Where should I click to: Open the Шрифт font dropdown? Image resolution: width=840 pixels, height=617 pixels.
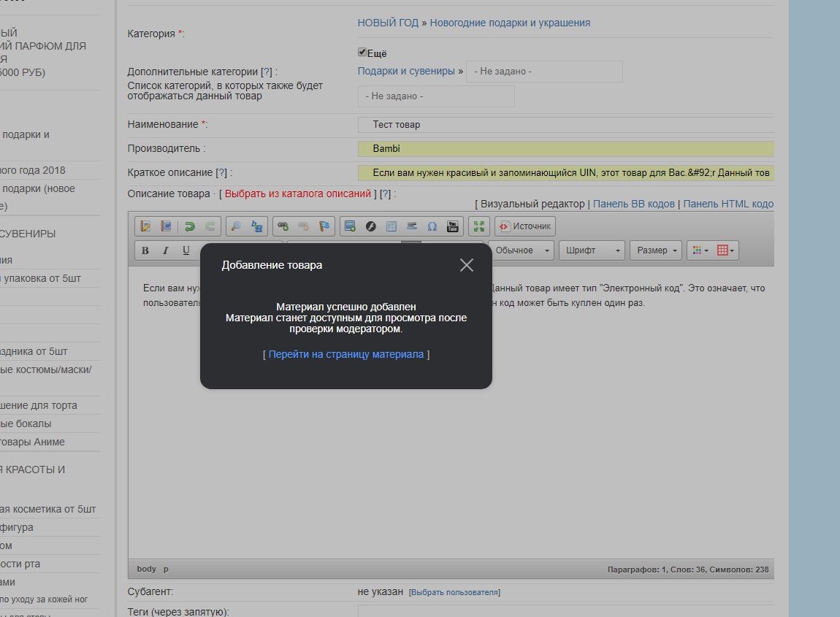tap(592, 250)
